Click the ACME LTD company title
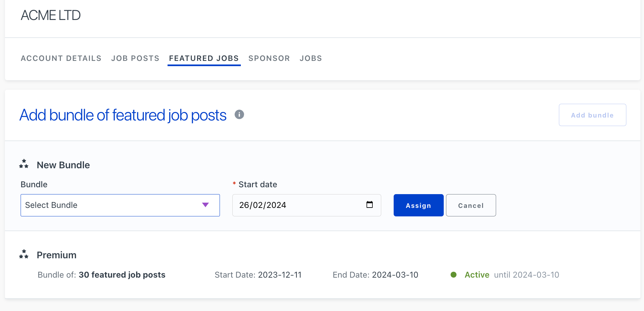Viewport: 644px width, 311px height. coord(51,15)
